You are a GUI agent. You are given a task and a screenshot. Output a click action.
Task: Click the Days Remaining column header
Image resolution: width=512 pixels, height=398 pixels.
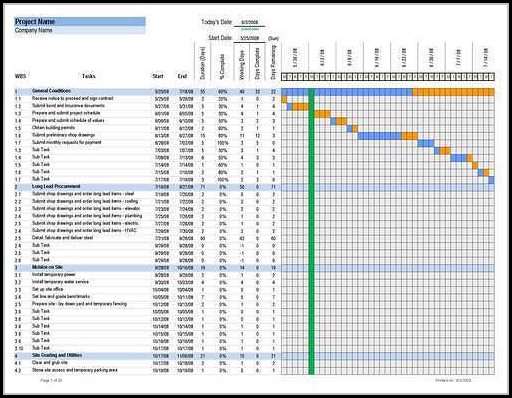tap(273, 62)
